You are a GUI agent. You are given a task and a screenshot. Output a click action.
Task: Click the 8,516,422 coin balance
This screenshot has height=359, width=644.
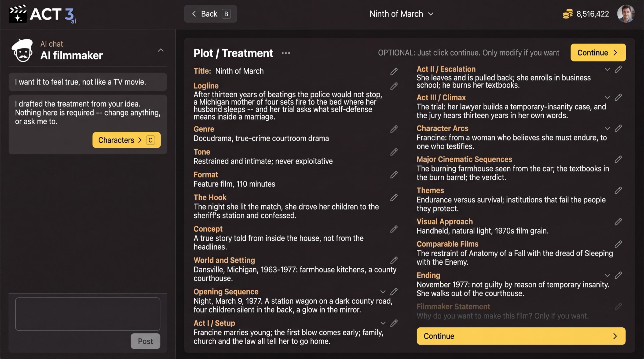coord(592,14)
